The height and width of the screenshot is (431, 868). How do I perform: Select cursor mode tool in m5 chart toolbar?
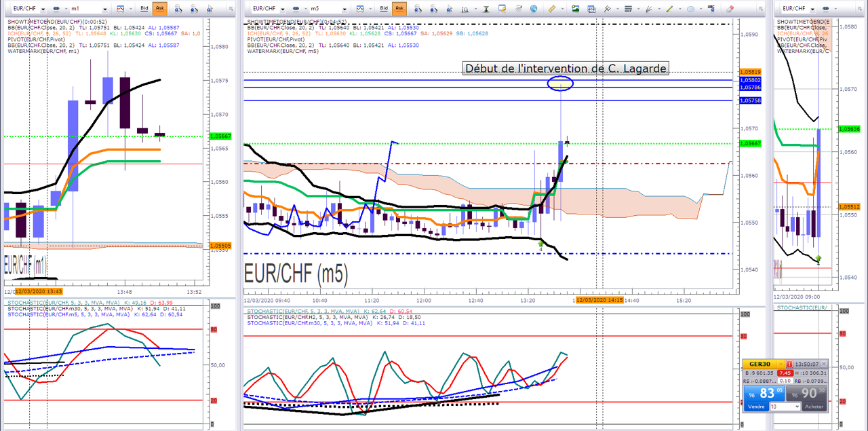click(449, 9)
